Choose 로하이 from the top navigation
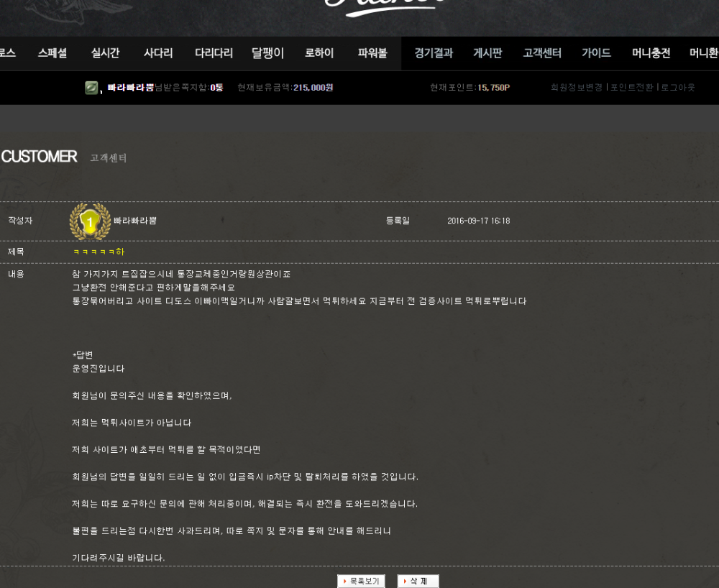719x588 pixels. tap(319, 53)
